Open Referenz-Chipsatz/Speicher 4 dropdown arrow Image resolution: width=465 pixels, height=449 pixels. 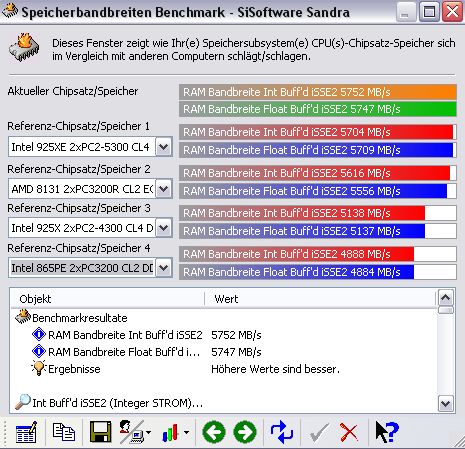[164, 268]
